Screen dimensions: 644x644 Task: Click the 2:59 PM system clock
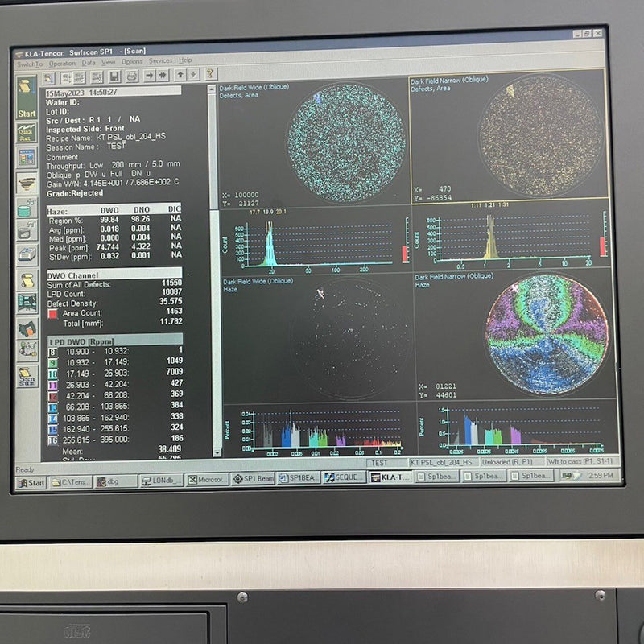(601, 475)
